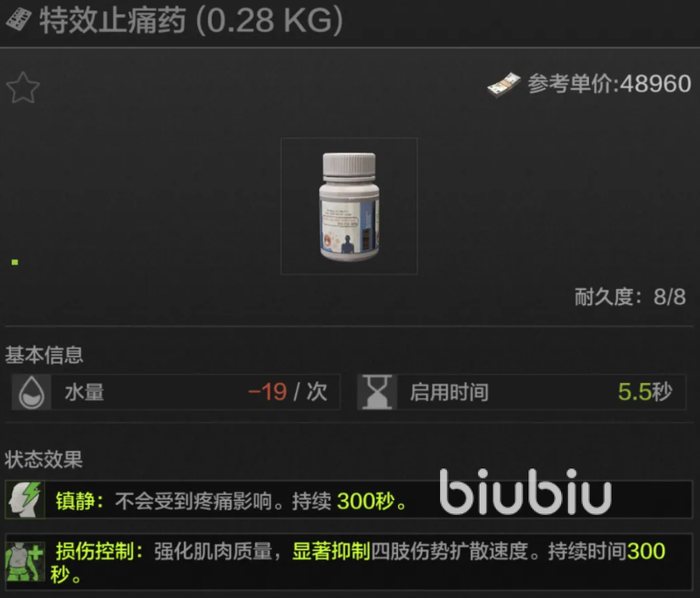The height and width of the screenshot is (598, 700).
Task: Click the 损伤控制 body icon
Action: tap(25, 562)
